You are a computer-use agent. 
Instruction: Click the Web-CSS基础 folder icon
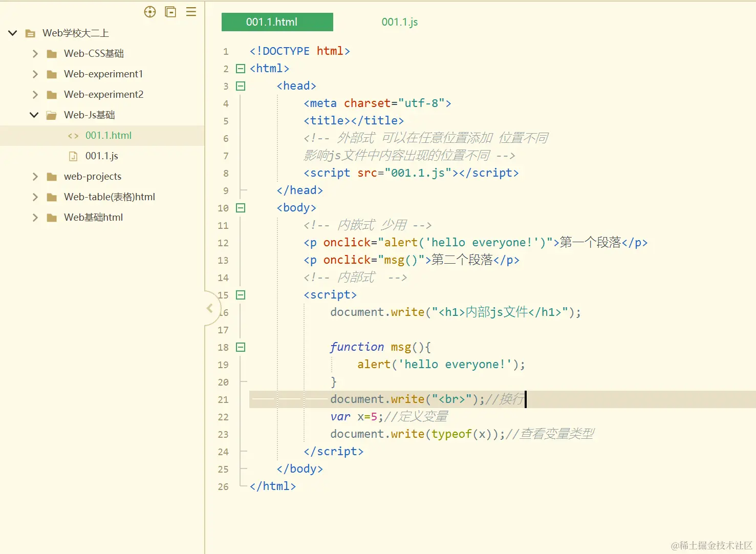pyautogui.click(x=52, y=54)
